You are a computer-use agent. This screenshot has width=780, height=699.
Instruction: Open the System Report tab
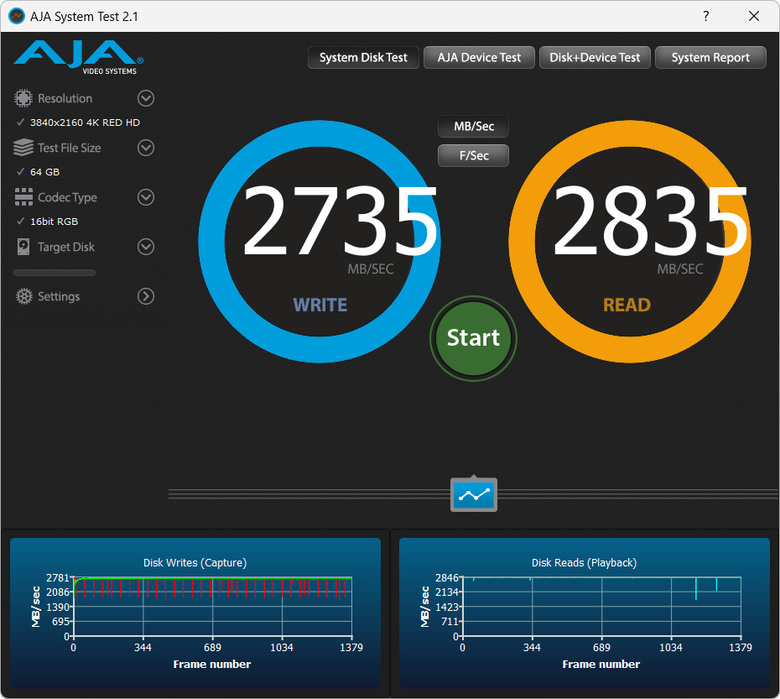pos(710,58)
